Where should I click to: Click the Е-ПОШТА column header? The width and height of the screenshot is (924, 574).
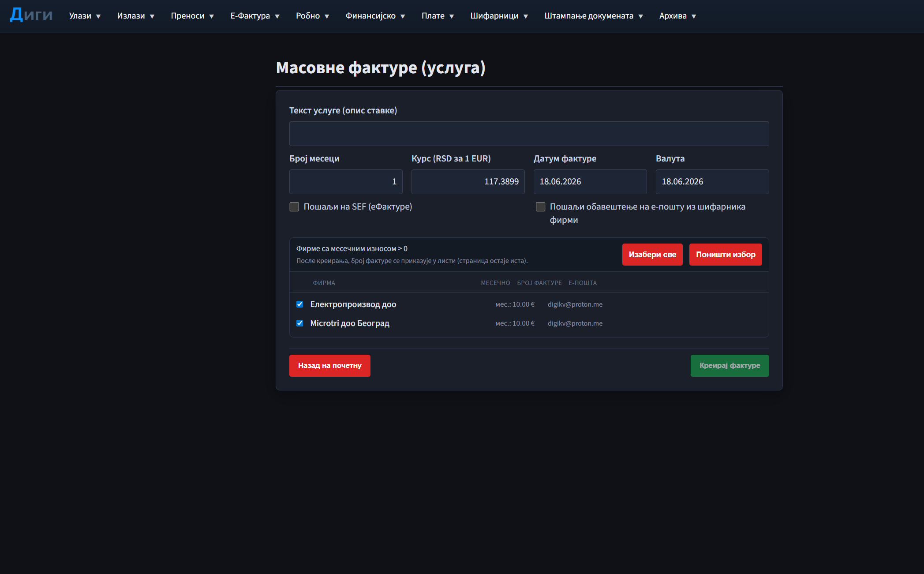pyautogui.click(x=583, y=283)
